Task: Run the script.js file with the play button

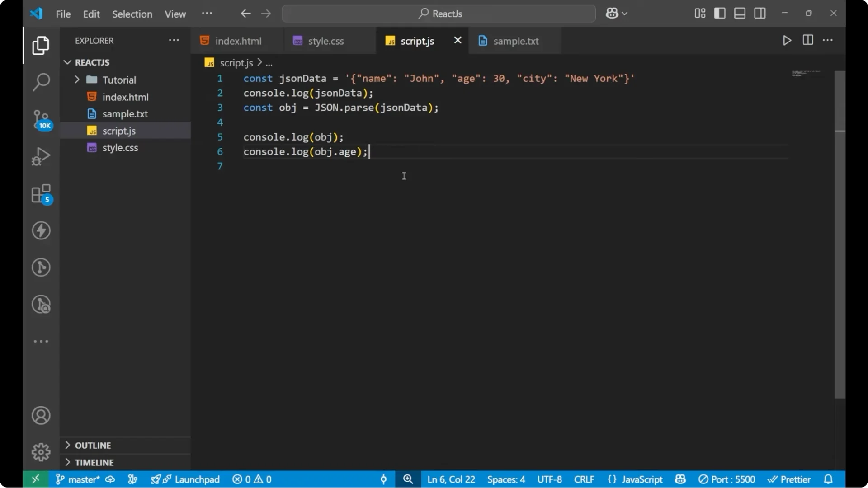Action: point(787,40)
